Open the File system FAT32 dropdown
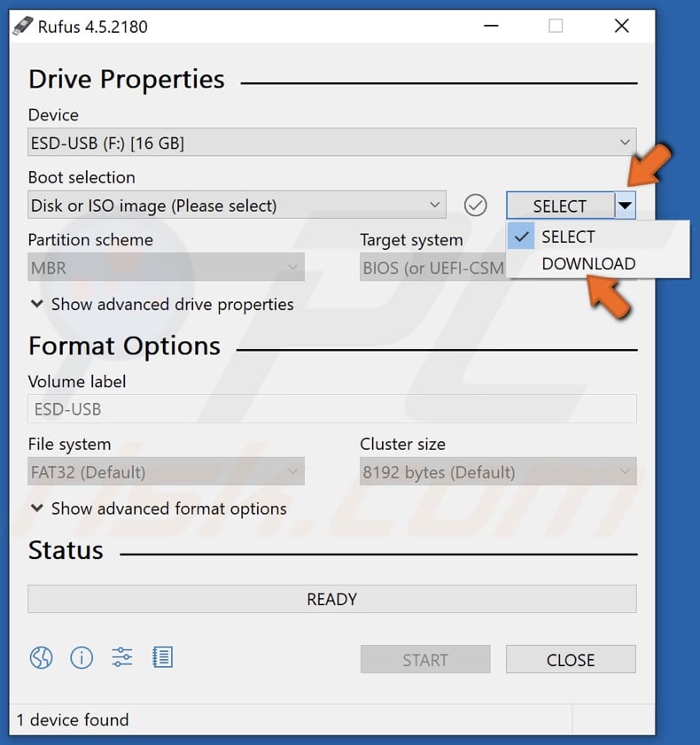Image resolution: width=700 pixels, height=745 pixels. [166, 471]
